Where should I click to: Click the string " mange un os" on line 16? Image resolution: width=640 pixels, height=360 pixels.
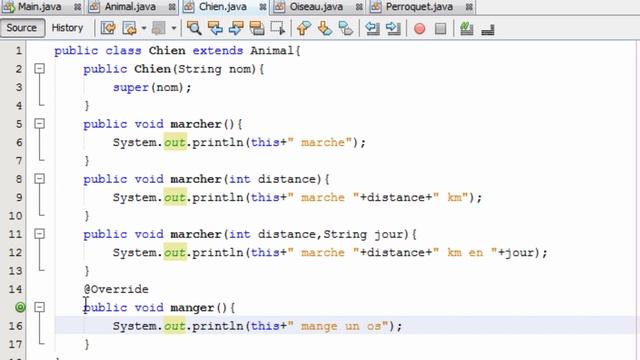point(338,326)
